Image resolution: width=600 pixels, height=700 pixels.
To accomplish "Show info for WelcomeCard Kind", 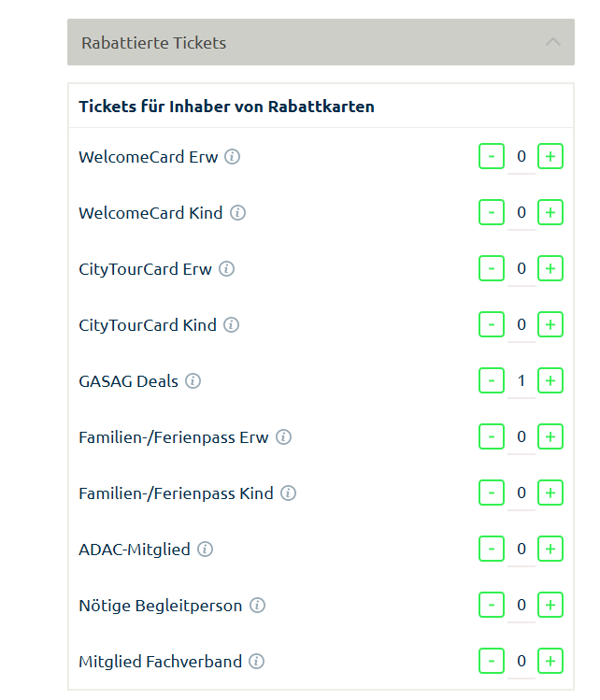I will tap(237, 213).
